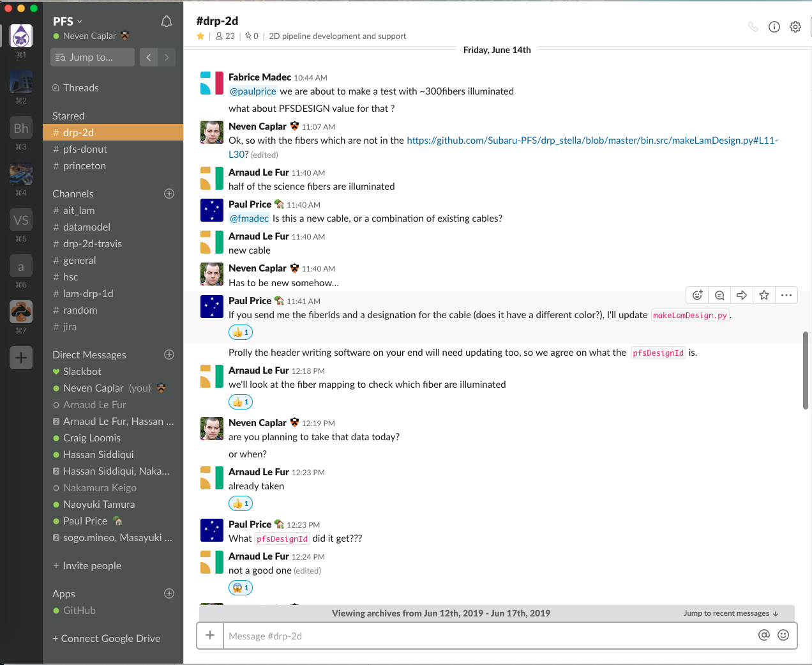Toggle the scream emoji reaction on 'not a good one'

241,588
